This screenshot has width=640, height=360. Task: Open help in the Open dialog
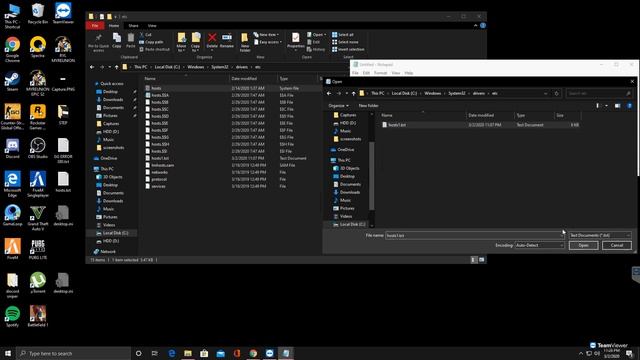click(629, 106)
